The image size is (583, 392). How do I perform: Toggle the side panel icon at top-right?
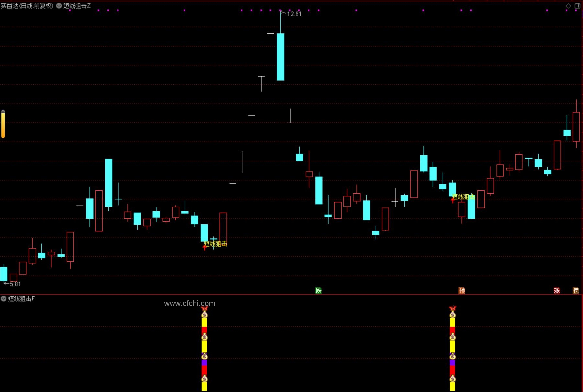tap(577, 6)
